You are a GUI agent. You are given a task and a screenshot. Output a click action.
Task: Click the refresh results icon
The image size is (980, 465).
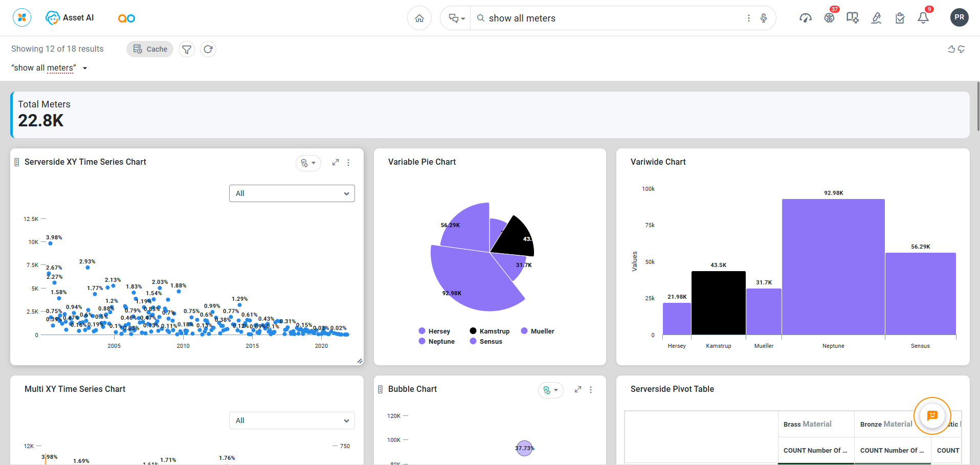coord(208,49)
